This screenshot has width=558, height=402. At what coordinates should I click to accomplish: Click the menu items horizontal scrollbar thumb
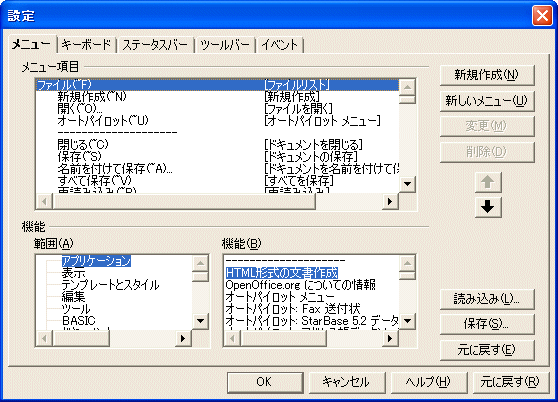click(x=184, y=201)
